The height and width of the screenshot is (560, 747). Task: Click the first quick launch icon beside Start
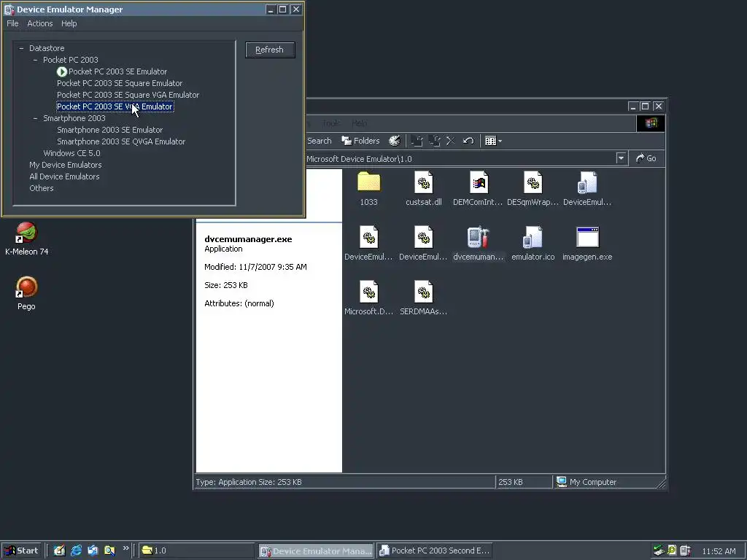59,551
